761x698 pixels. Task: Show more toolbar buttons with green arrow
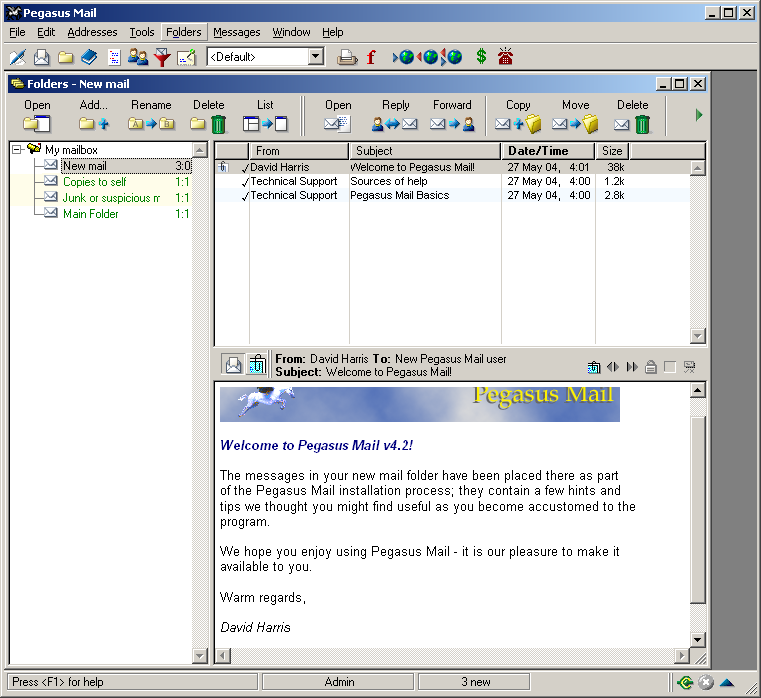click(x=699, y=115)
